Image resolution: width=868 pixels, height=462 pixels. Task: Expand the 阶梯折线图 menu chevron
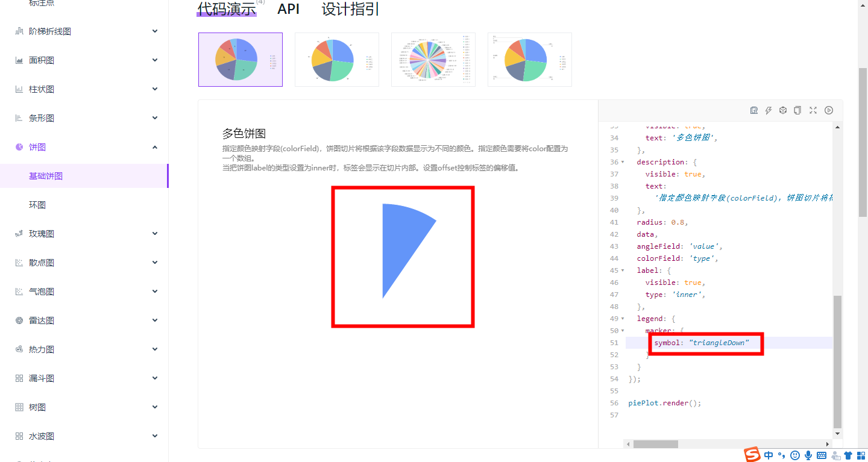(x=155, y=31)
